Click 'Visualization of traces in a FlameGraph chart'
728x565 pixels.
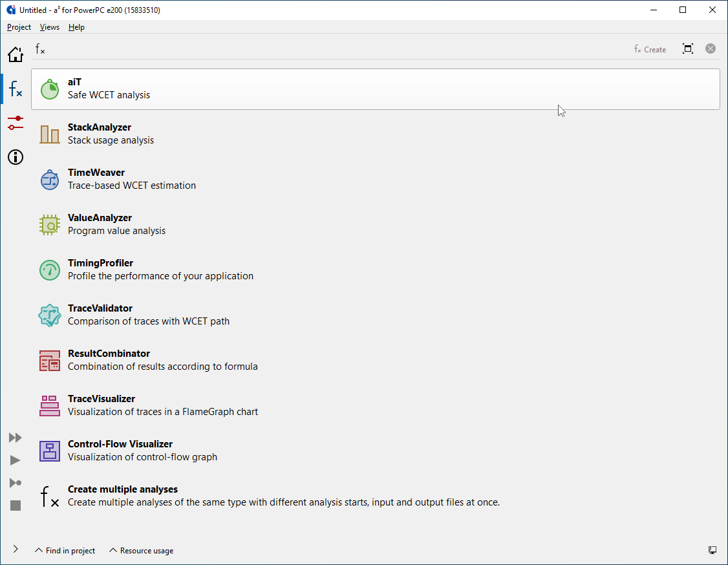coord(163,412)
